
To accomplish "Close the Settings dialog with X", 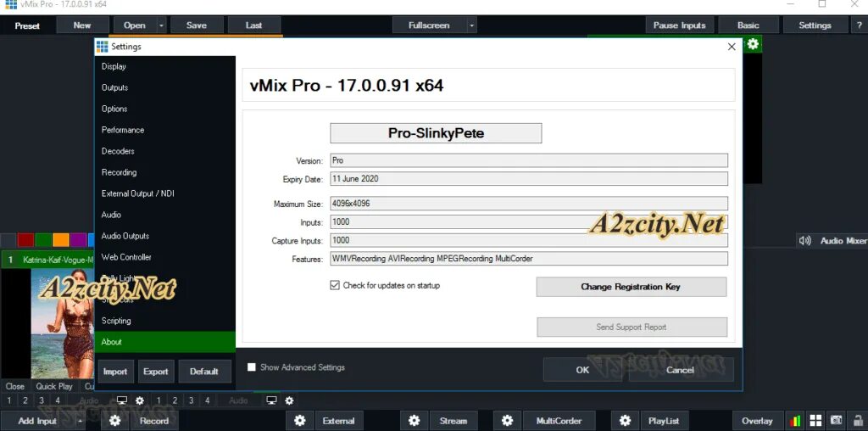I will point(732,47).
